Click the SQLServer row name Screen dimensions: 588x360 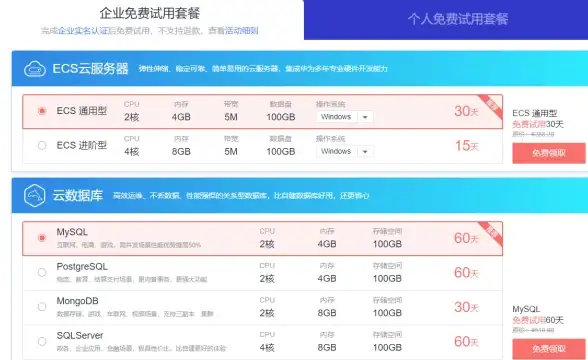click(x=80, y=335)
